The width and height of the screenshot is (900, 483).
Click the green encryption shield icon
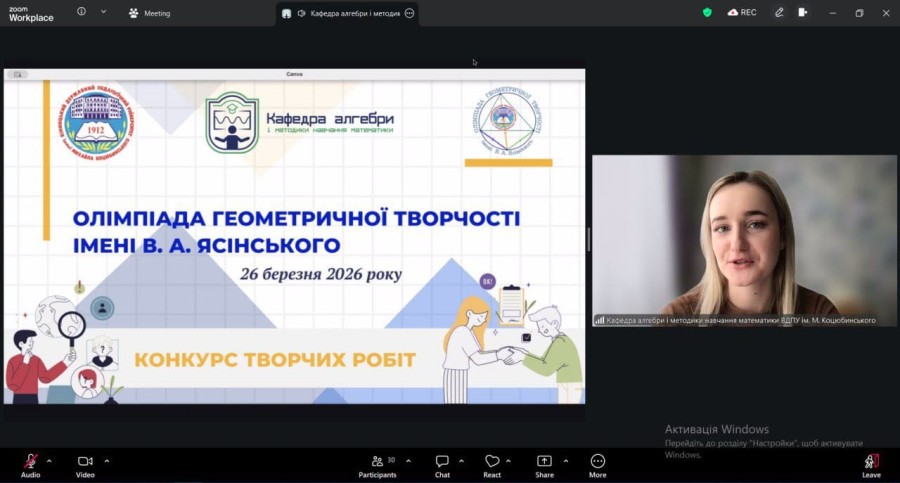(707, 12)
